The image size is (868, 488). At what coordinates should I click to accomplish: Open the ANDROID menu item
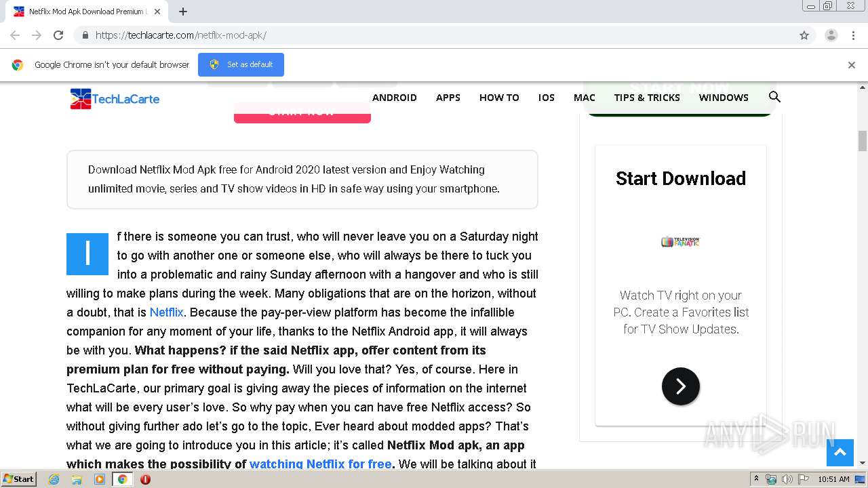pos(395,98)
